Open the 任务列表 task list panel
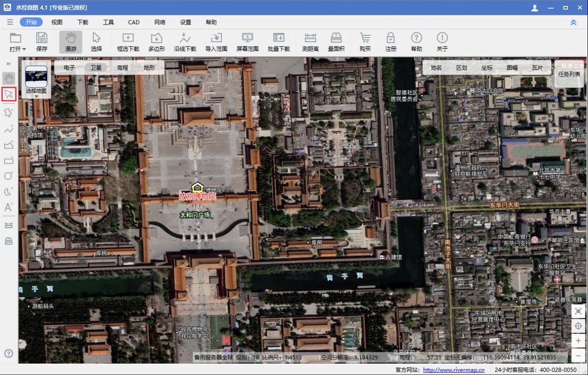Screen dimensions: 588x375 (569, 74)
